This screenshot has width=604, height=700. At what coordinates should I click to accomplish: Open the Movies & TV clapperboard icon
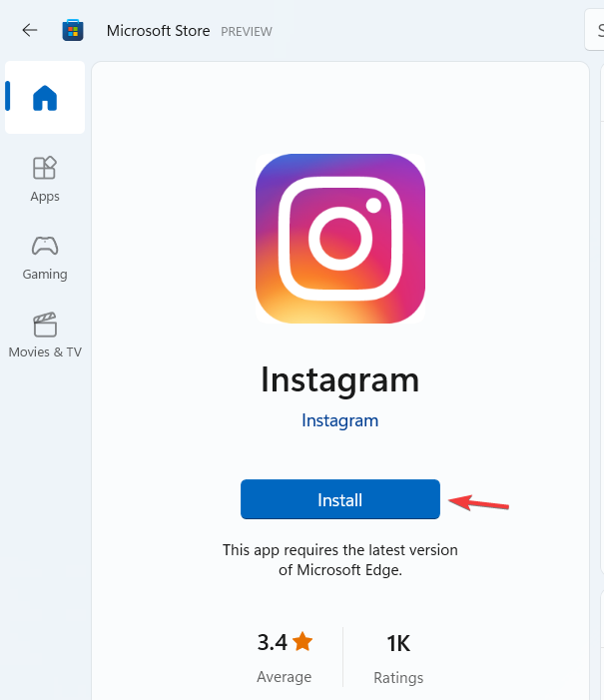45,325
